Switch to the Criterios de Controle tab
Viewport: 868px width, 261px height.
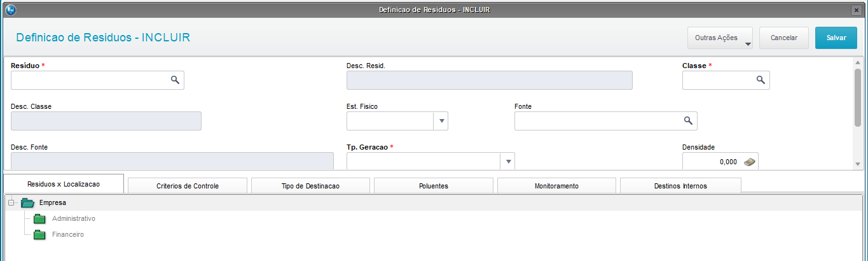pyautogui.click(x=188, y=186)
